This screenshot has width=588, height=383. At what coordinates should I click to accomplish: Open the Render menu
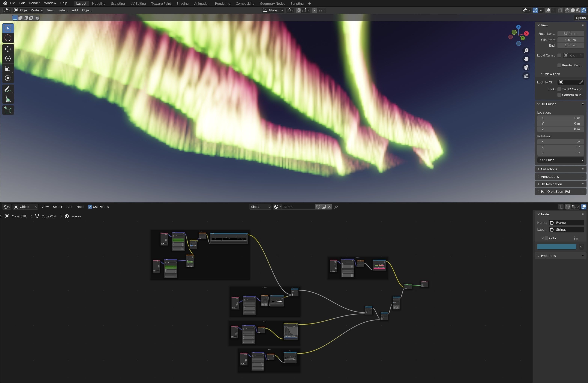[34, 3]
